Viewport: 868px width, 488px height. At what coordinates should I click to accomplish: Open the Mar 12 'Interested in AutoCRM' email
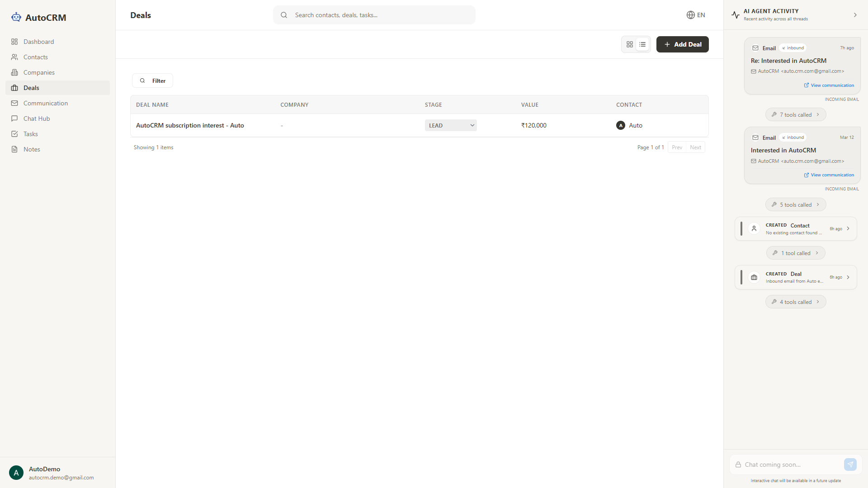click(802, 156)
